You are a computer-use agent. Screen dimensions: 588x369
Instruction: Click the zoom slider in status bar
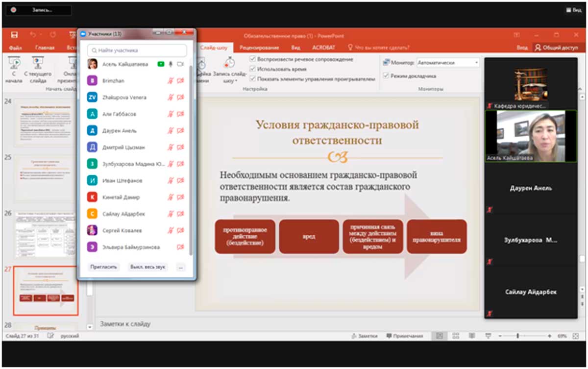tap(518, 336)
